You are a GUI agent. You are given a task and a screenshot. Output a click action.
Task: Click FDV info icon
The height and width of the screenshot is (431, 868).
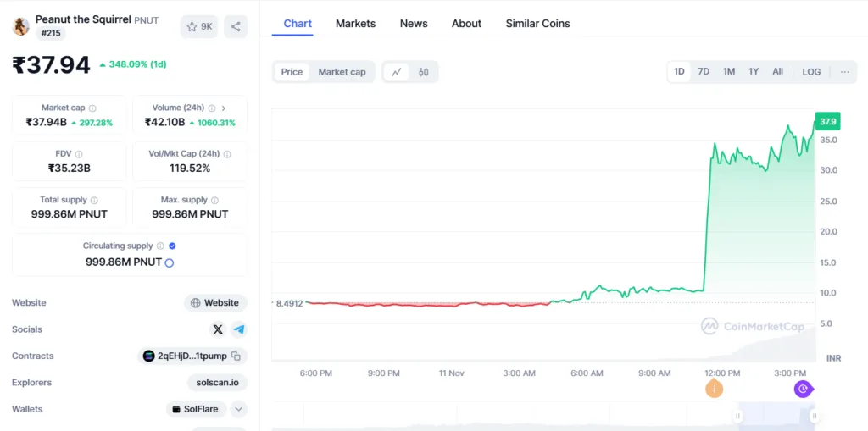tap(79, 154)
